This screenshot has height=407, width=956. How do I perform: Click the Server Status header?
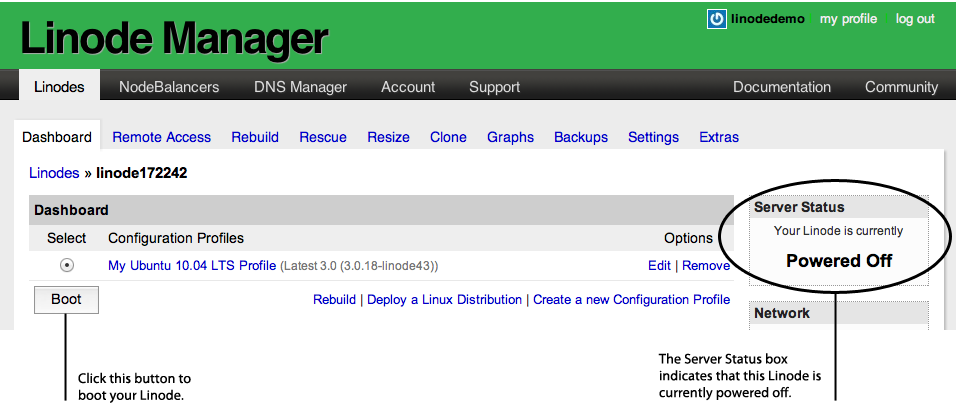click(838, 207)
